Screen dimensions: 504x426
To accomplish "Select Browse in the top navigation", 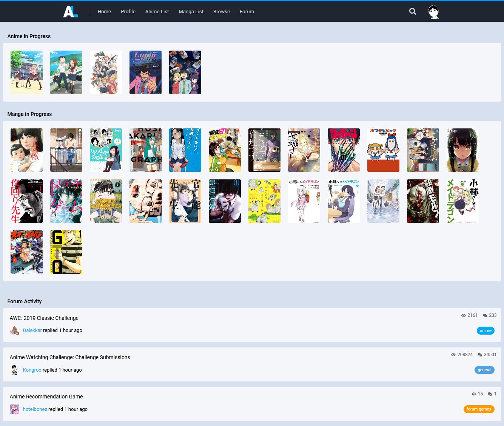I will pos(222,12).
